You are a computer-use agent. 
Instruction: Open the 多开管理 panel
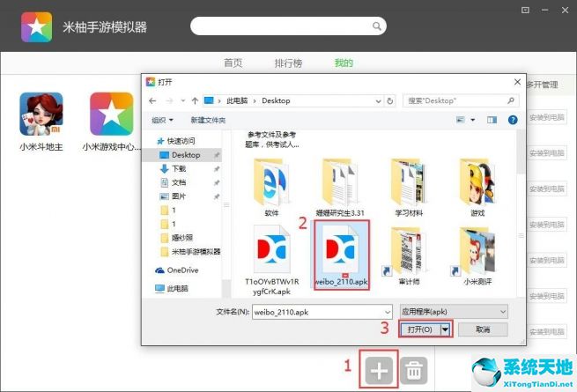[543, 85]
